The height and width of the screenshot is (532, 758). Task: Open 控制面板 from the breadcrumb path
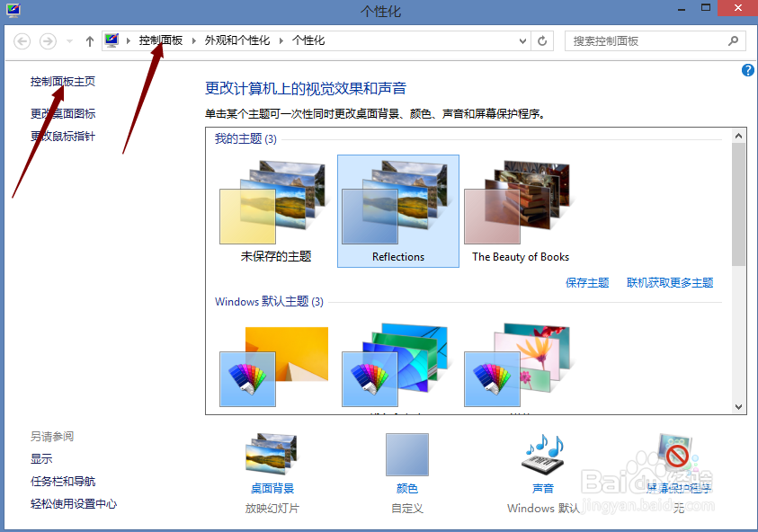tap(162, 40)
